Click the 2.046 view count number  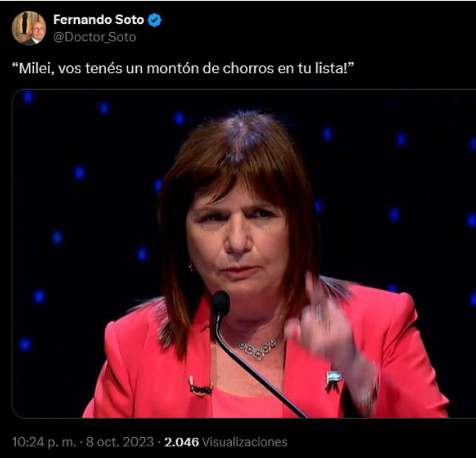(182, 442)
